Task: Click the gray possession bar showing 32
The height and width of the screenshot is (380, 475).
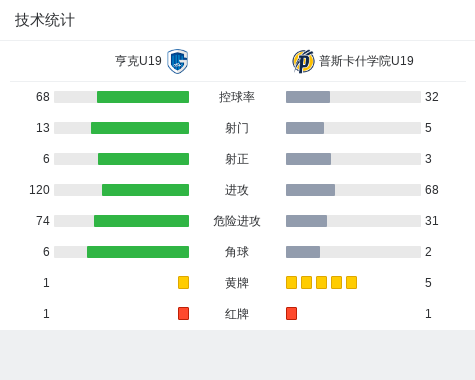Action: point(308,97)
